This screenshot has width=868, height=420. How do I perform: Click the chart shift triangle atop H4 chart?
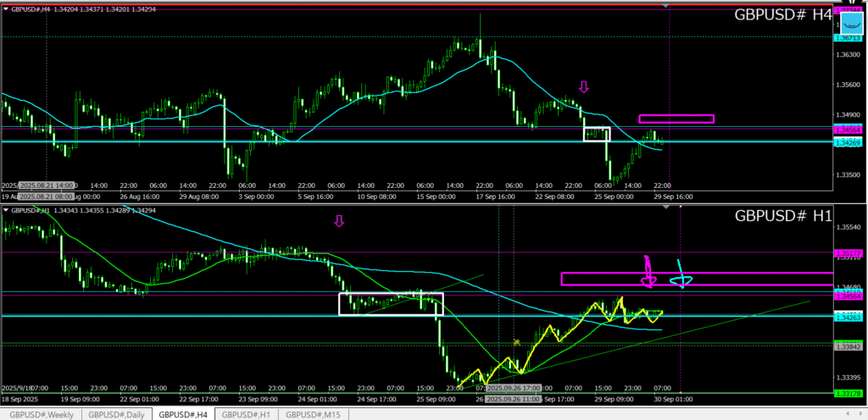tap(666, 6)
